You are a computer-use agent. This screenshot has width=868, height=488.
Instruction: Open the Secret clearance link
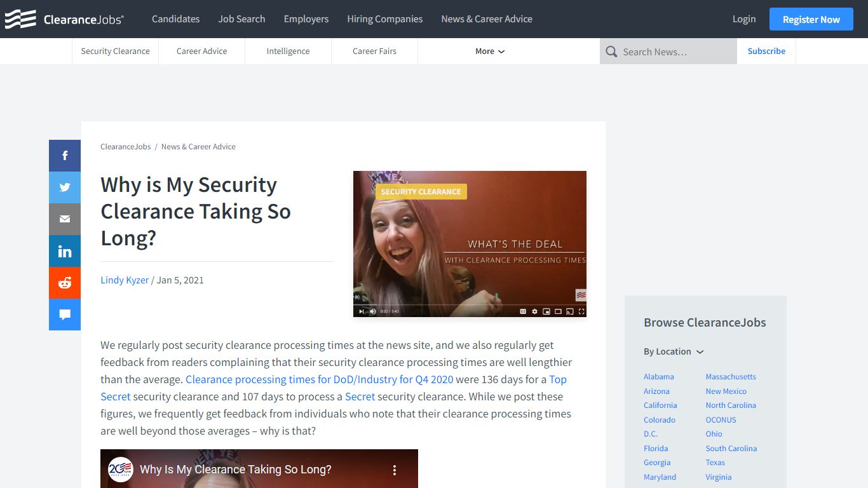(x=360, y=396)
